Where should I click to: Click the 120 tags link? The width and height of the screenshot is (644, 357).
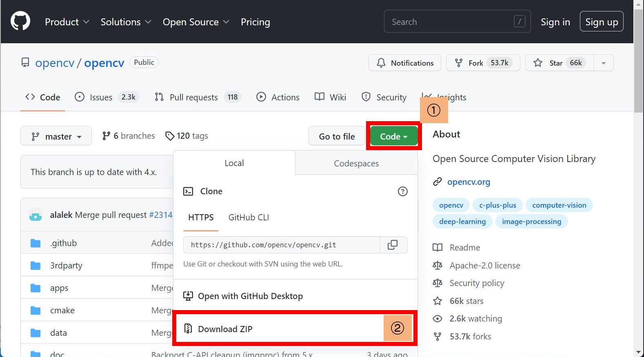(187, 136)
